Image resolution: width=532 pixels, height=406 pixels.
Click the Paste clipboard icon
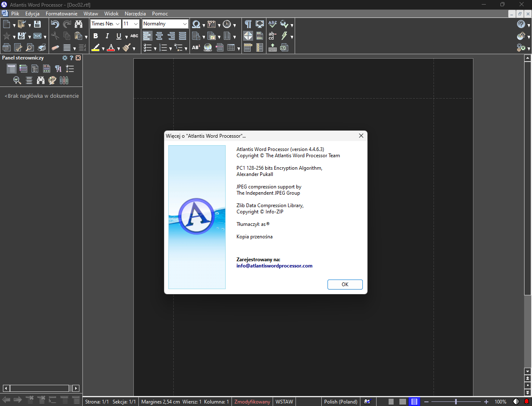click(78, 36)
